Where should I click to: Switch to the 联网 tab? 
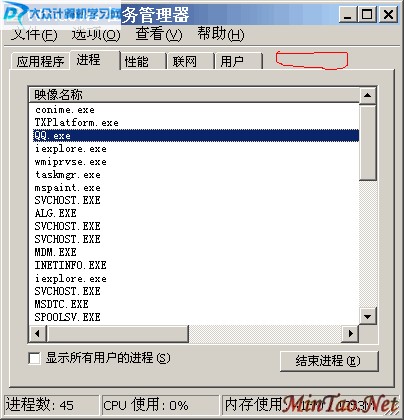click(191, 61)
